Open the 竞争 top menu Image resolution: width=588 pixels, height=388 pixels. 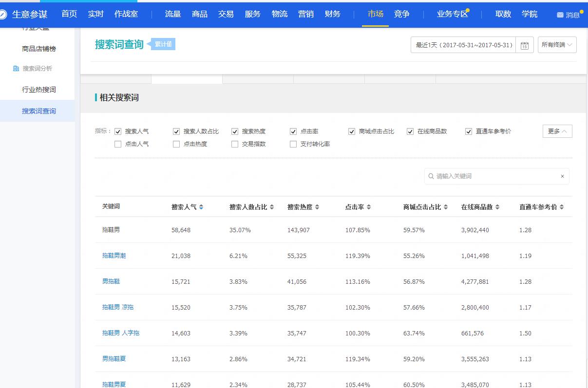[402, 14]
